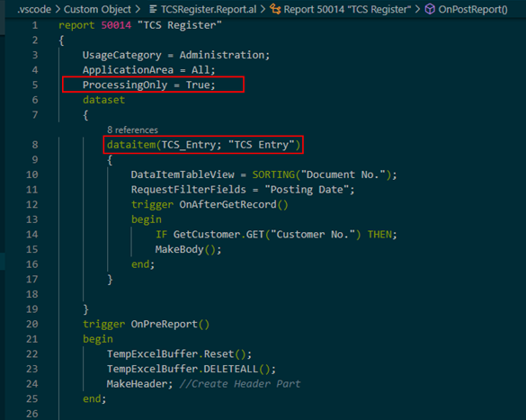Open the Custom Object breadcrumb folder
This screenshot has height=420, width=526.
(x=97, y=9)
